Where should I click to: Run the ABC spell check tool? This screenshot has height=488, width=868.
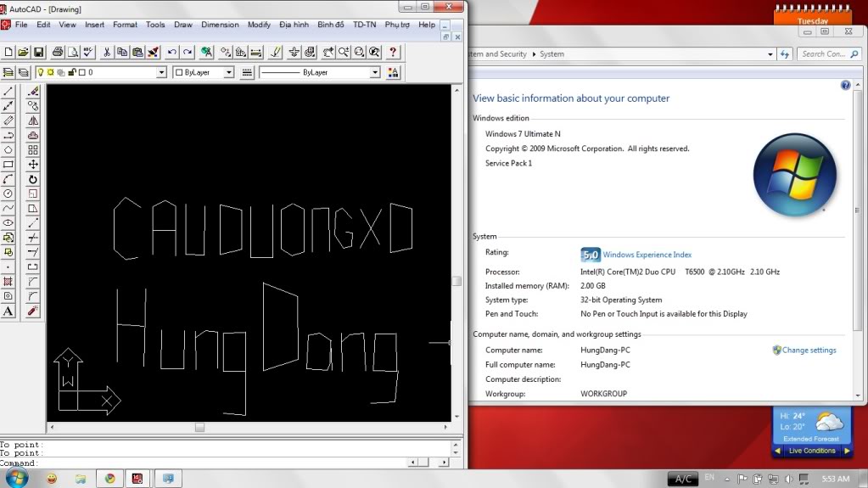pyautogui.click(x=88, y=52)
